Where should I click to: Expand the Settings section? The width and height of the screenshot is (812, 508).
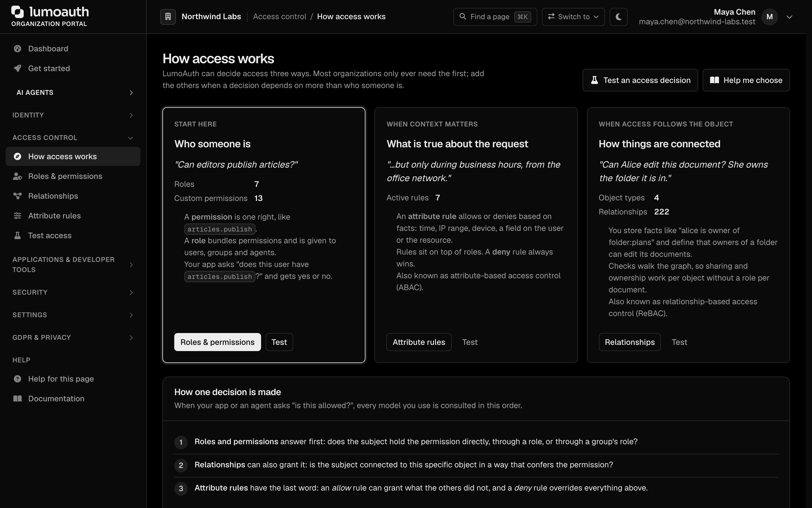[73, 315]
